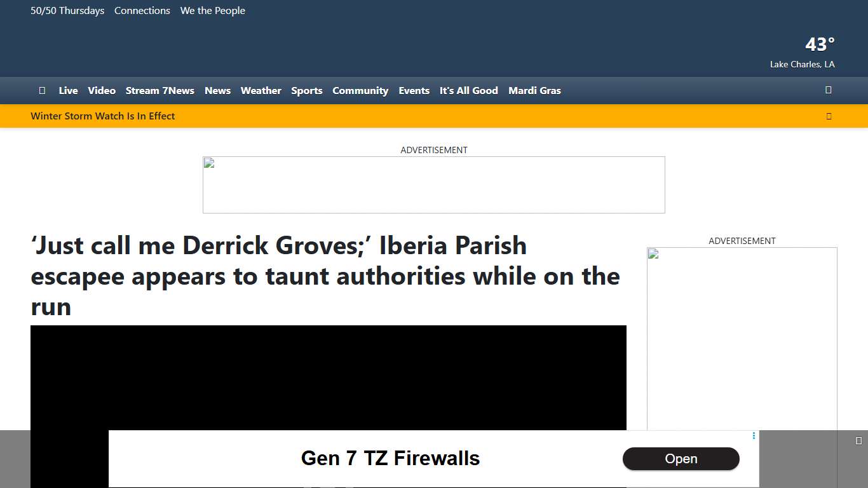The width and height of the screenshot is (868, 488).
Task: Select Sports in the navigation menu
Action: (306, 90)
